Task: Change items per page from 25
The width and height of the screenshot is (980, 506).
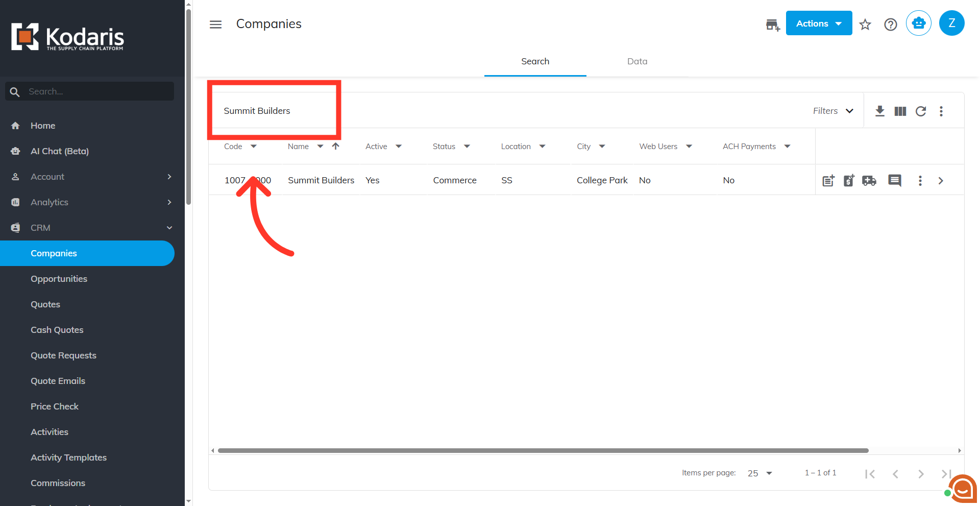Action: coord(760,473)
